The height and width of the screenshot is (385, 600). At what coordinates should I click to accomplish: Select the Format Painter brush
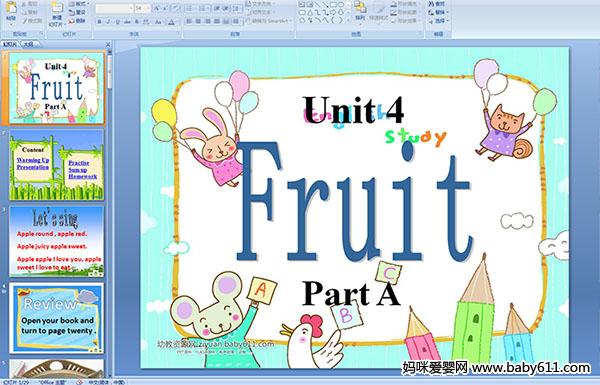click(x=24, y=21)
